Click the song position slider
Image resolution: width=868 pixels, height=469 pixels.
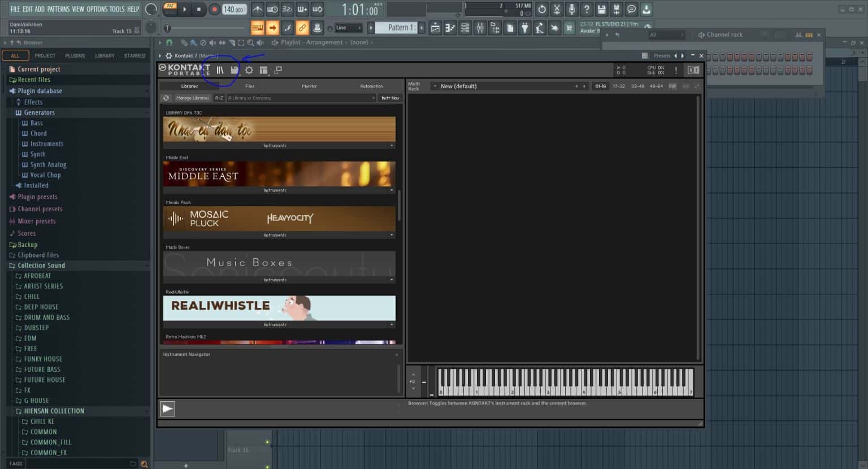206,28
